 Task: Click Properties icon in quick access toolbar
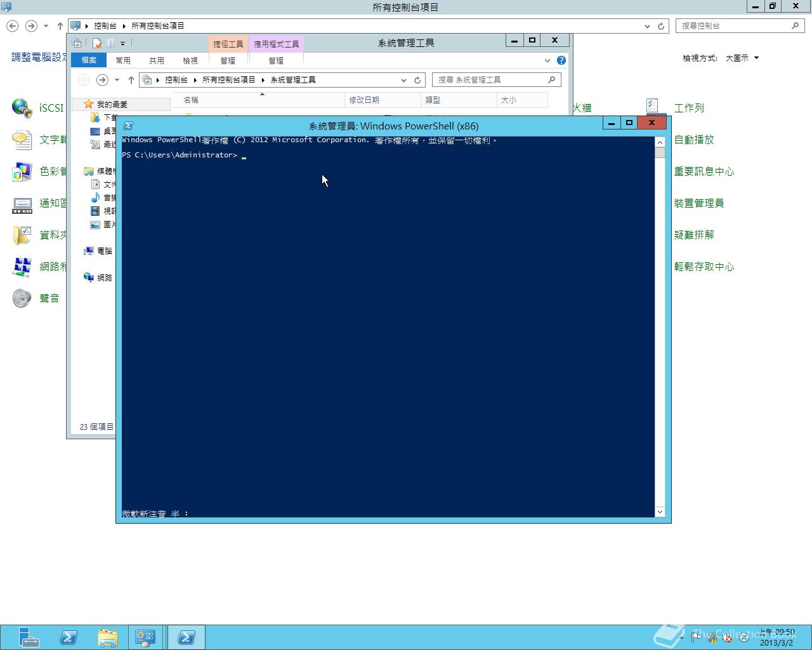click(x=97, y=43)
